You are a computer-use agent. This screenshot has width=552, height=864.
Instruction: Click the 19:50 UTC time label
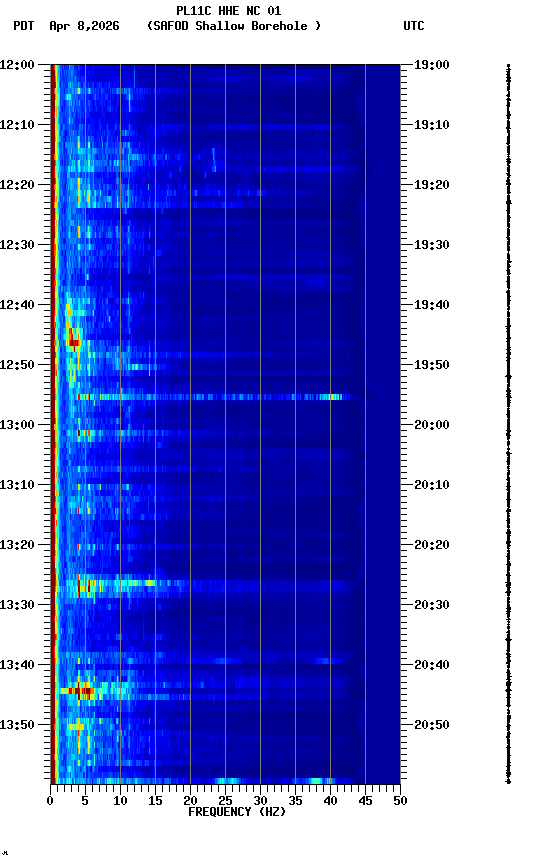432,365
